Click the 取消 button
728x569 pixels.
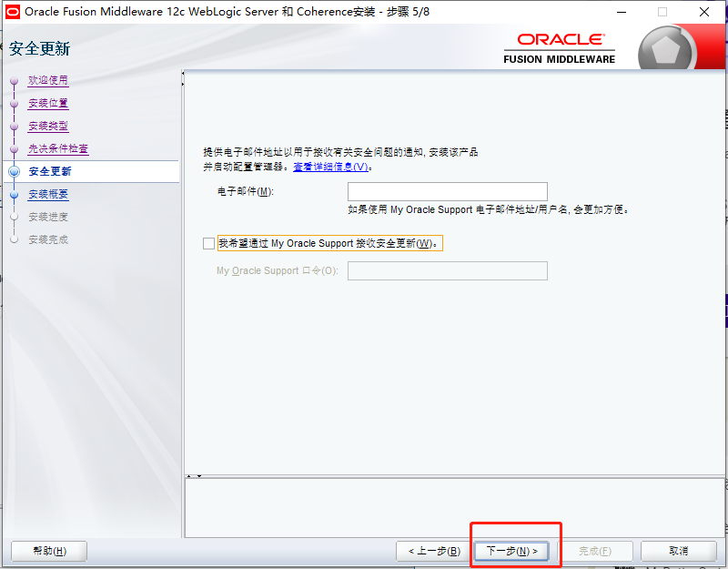click(x=678, y=551)
